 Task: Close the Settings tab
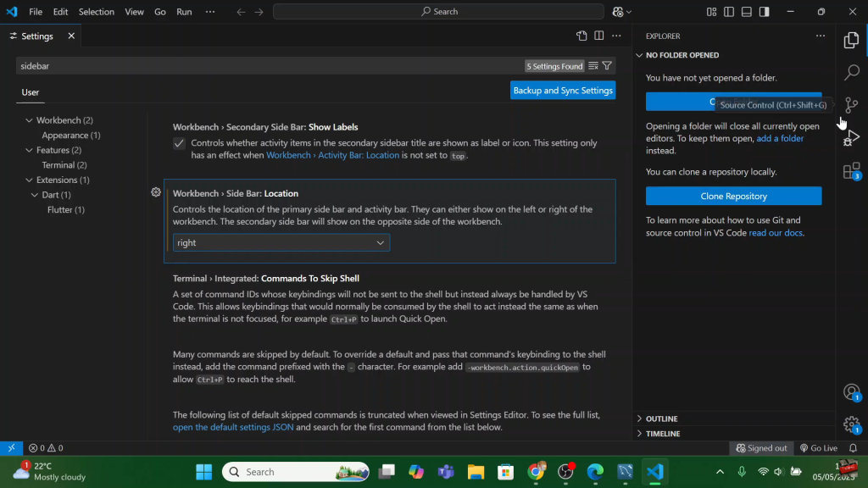[x=71, y=36]
